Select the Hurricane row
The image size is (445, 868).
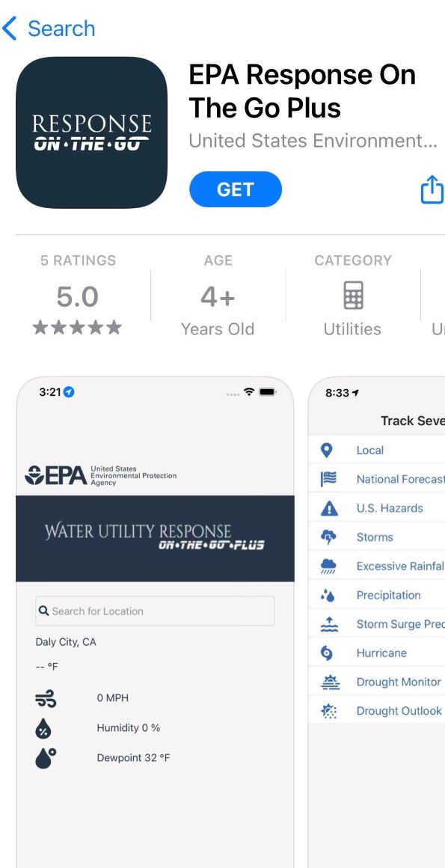tap(376, 652)
